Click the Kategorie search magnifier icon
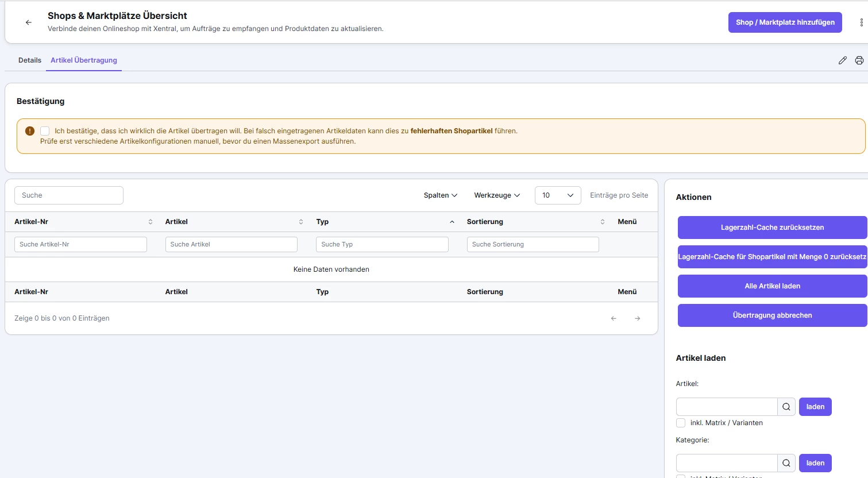 pos(786,463)
